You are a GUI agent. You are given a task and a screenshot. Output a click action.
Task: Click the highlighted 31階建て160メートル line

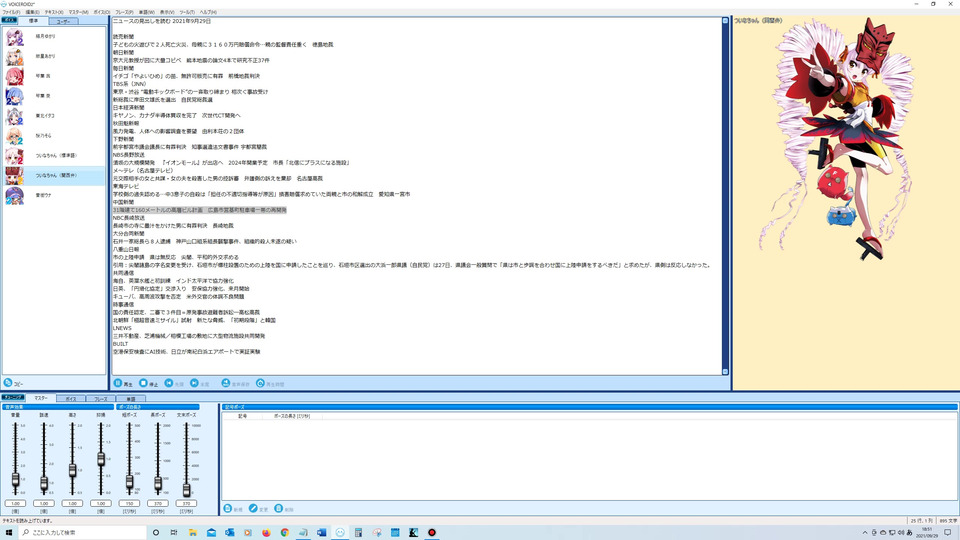click(x=200, y=210)
